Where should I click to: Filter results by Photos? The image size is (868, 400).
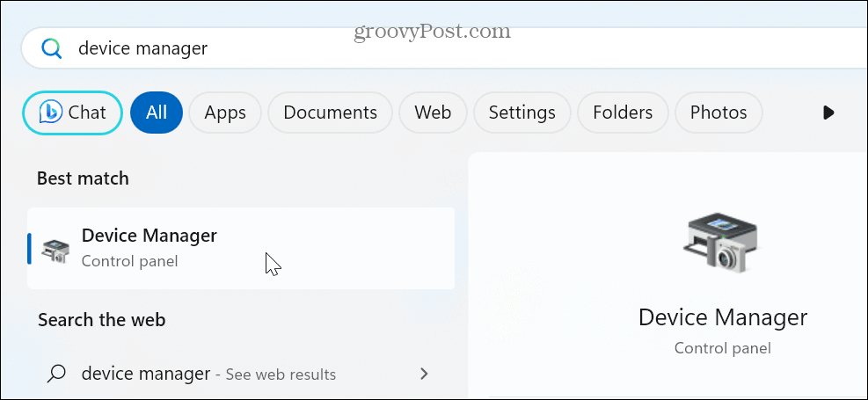point(718,113)
